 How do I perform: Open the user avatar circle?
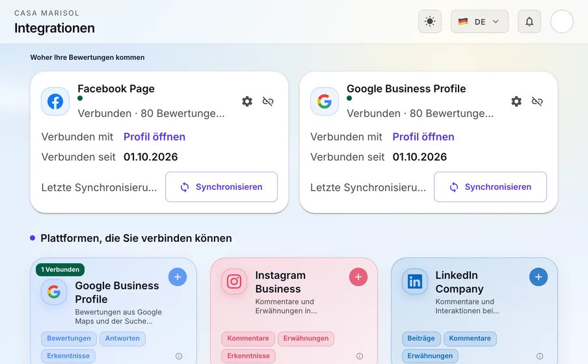(x=562, y=21)
